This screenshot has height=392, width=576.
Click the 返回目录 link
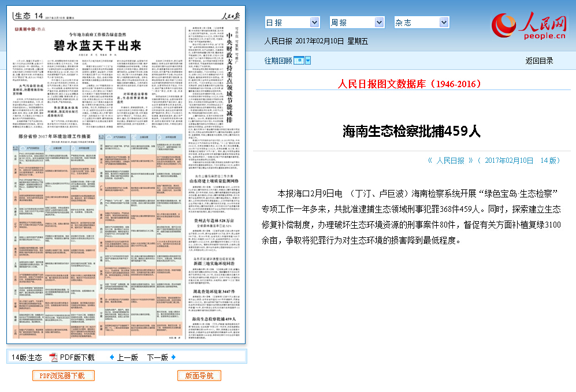point(539,61)
